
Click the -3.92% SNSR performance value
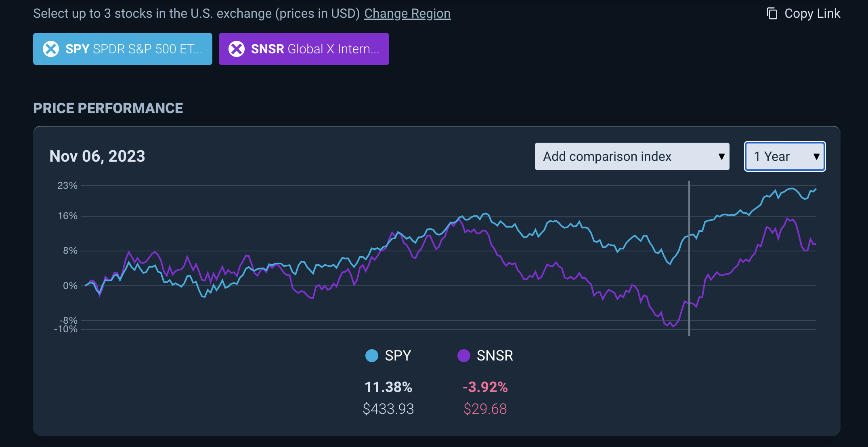pos(485,387)
